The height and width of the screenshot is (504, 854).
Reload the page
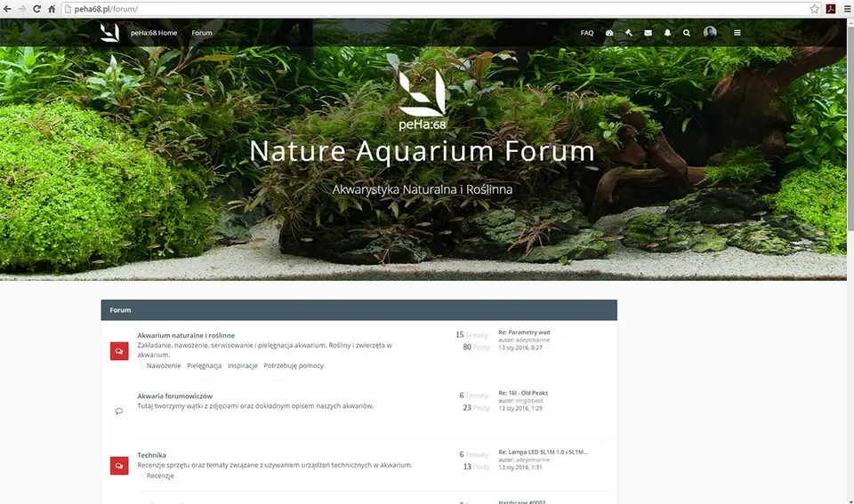pos(36,9)
